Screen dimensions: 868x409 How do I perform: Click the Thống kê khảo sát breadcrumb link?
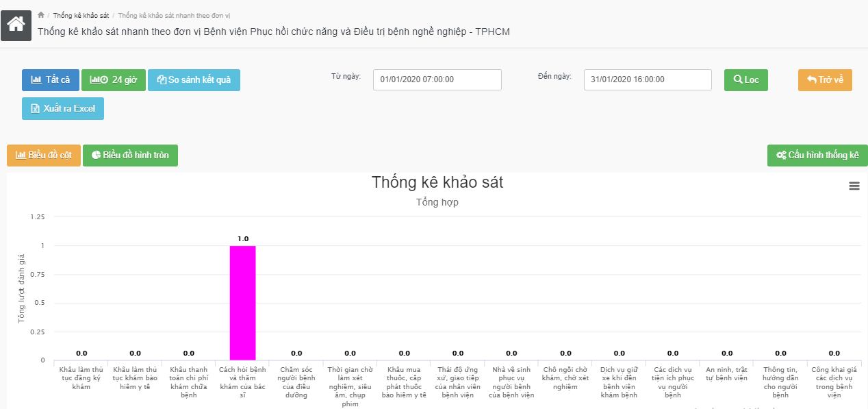click(81, 15)
